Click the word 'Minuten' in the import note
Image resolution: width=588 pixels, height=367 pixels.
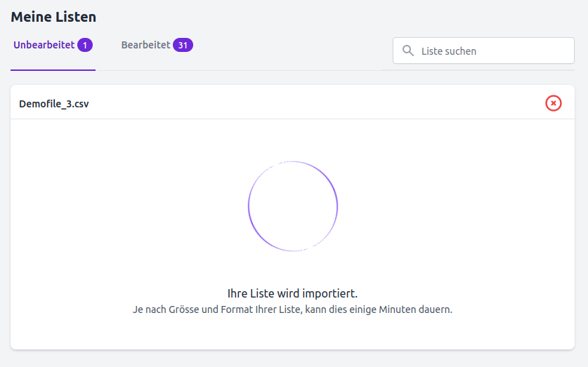398,309
